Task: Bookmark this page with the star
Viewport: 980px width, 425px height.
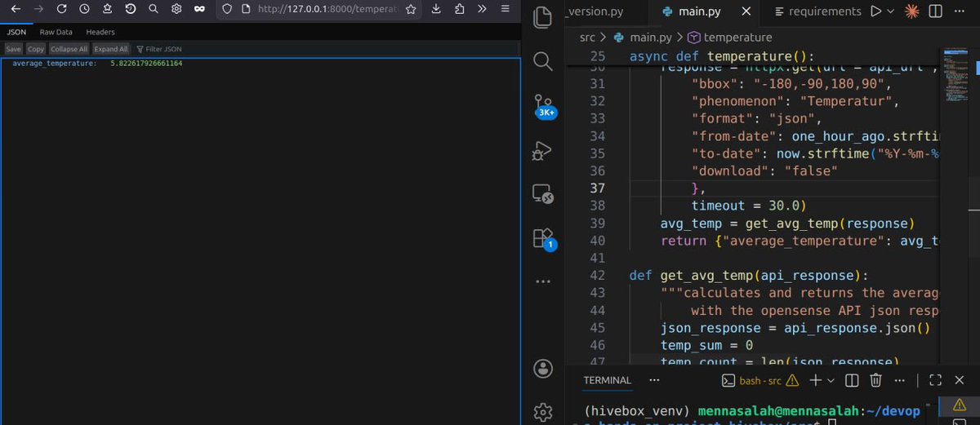Action: (x=411, y=10)
